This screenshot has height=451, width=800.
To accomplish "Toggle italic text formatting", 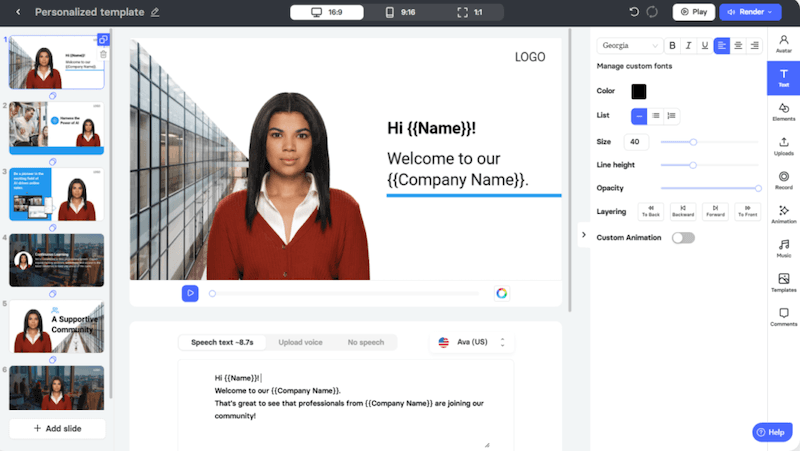I will click(x=688, y=45).
